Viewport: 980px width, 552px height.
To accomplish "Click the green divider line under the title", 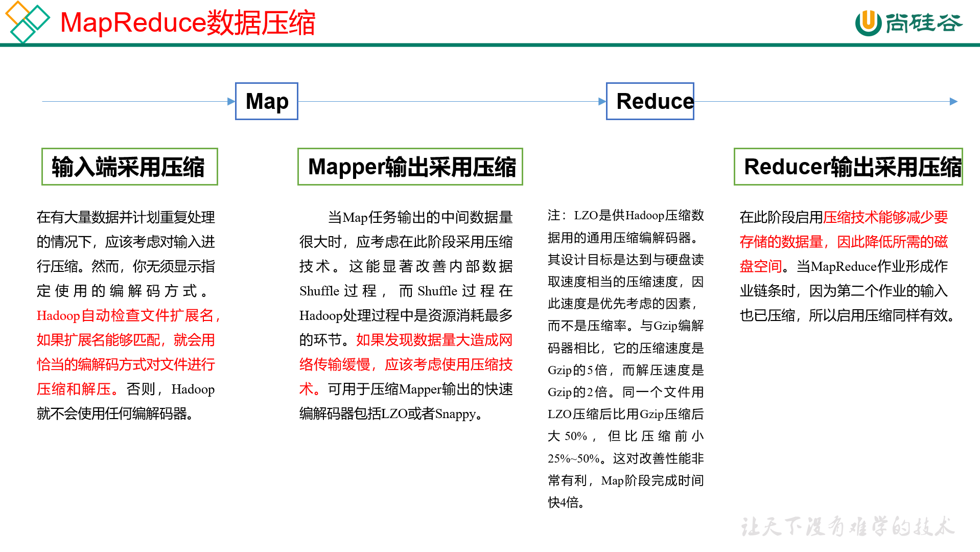I will coord(490,45).
